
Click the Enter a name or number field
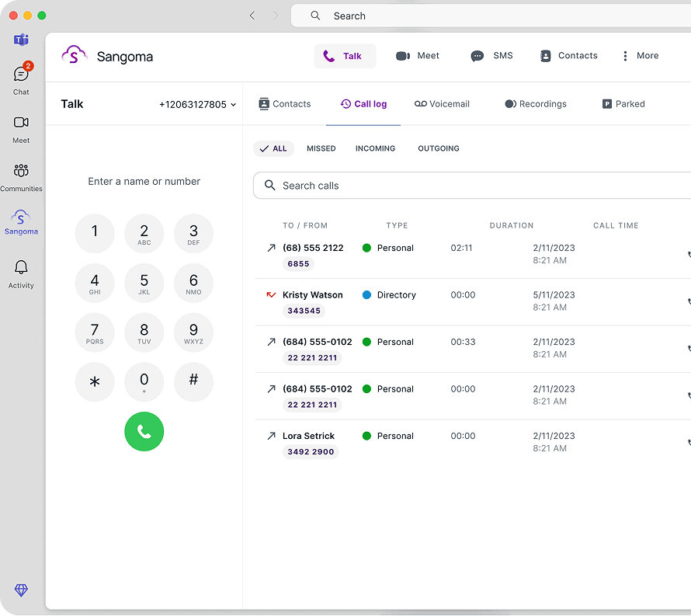(x=144, y=181)
